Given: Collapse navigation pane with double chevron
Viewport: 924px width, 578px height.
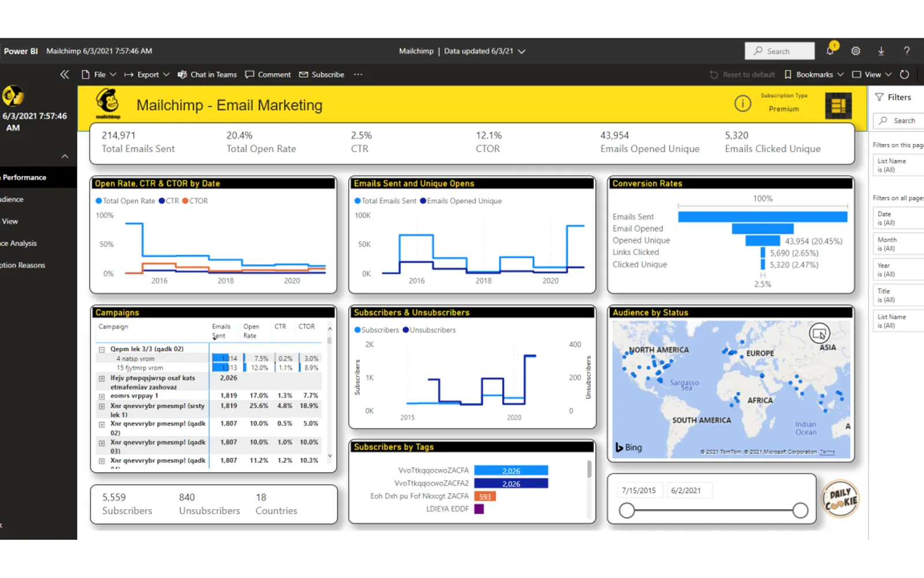Looking at the screenshot, I should [65, 75].
